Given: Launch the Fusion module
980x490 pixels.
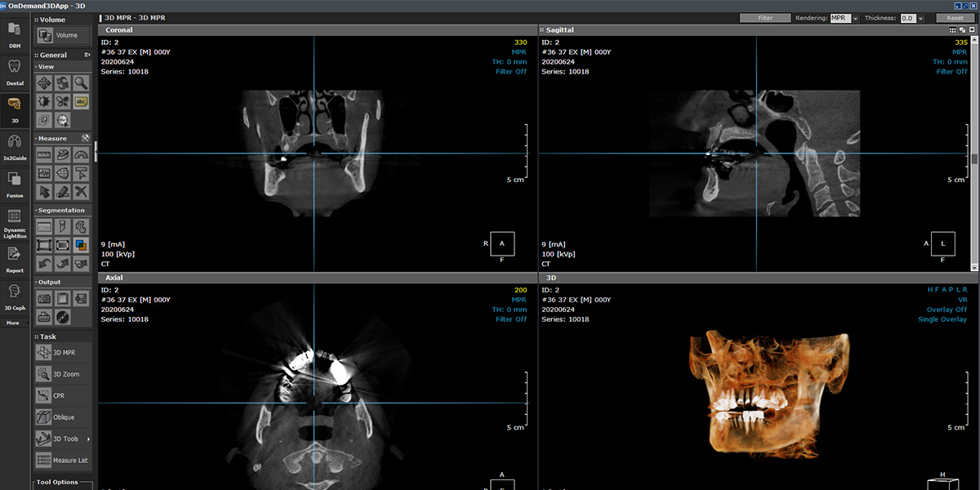Looking at the screenshot, I should (x=14, y=184).
